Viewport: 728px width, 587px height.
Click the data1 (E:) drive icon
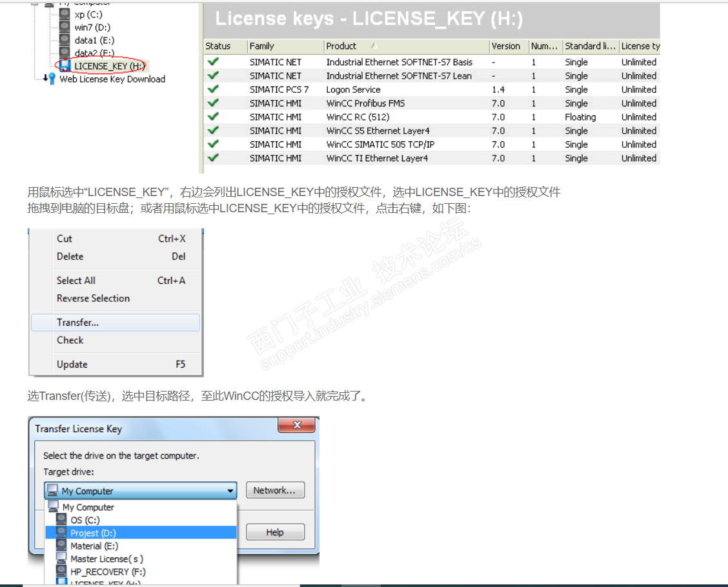coord(65,40)
